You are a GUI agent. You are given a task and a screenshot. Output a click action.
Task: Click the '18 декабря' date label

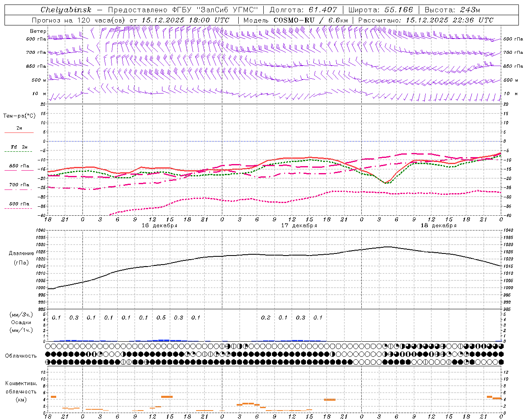(438, 226)
